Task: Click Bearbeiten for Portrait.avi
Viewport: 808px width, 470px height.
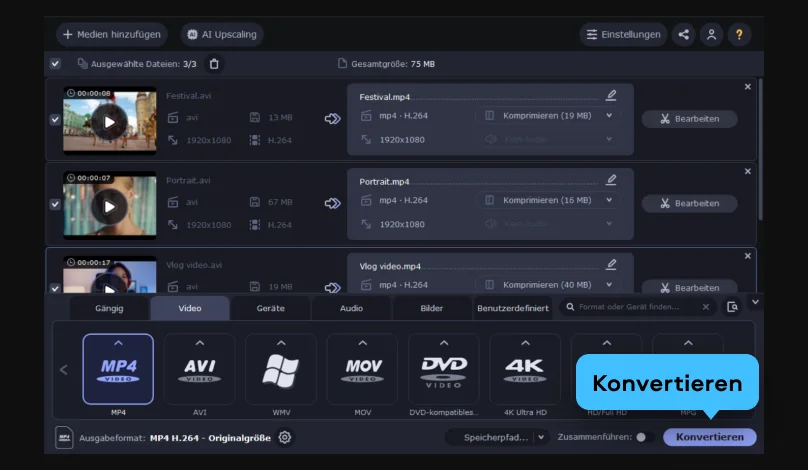Action: click(x=689, y=203)
